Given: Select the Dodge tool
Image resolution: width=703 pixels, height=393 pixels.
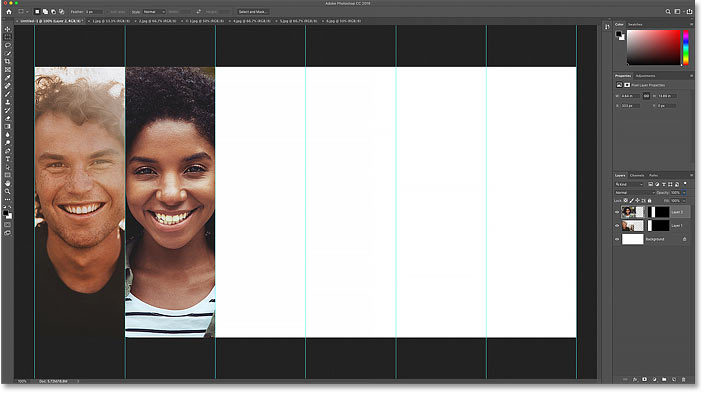Looking at the screenshot, I should coord(8,143).
